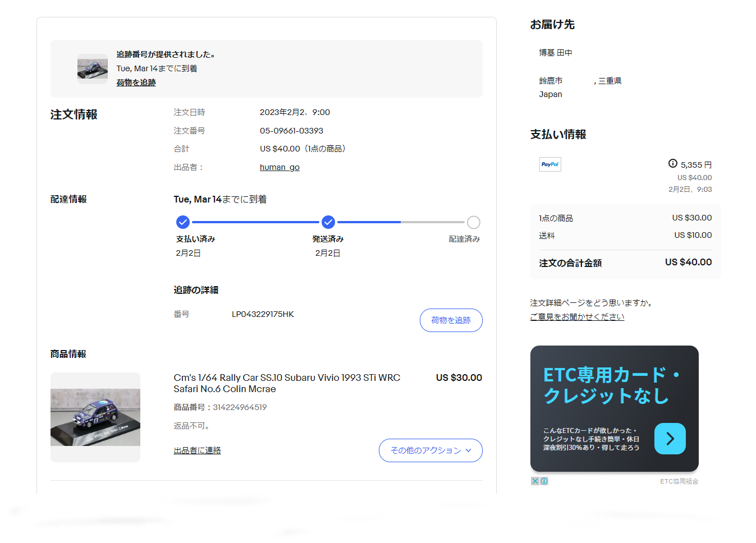Screen dimensions: 756x543
Task: Click the Subaru Vivio product thumbnail image
Action: pos(95,417)
